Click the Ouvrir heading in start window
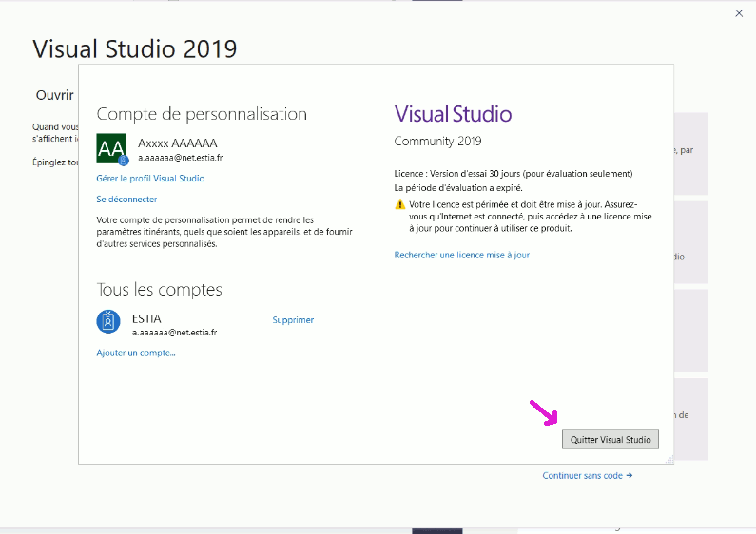This screenshot has width=756, height=534. pos(54,95)
